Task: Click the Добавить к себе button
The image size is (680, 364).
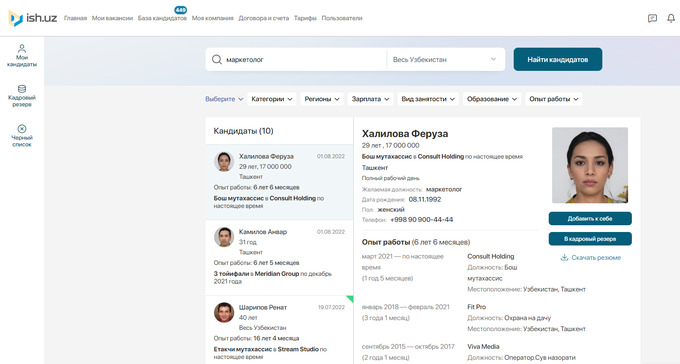Action: click(x=590, y=219)
